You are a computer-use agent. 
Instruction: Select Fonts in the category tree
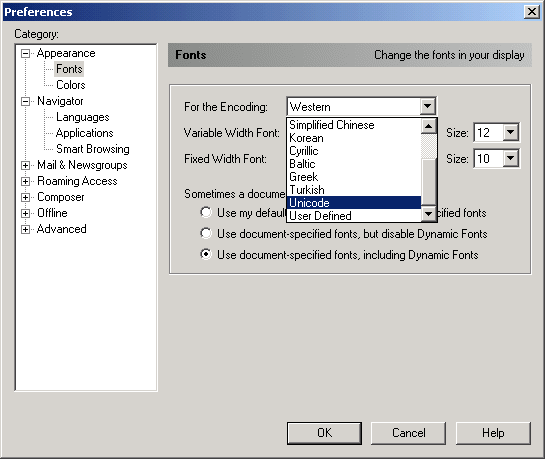pos(69,69)
